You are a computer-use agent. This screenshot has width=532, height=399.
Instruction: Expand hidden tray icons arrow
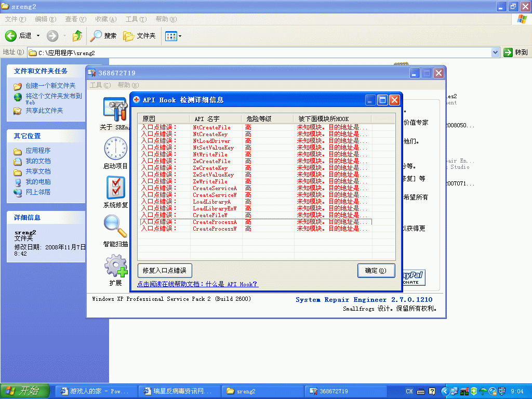[445, 391]
